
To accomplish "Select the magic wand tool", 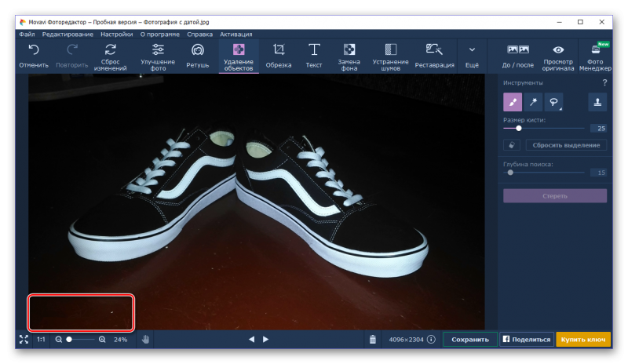I will tap(533, 102).
